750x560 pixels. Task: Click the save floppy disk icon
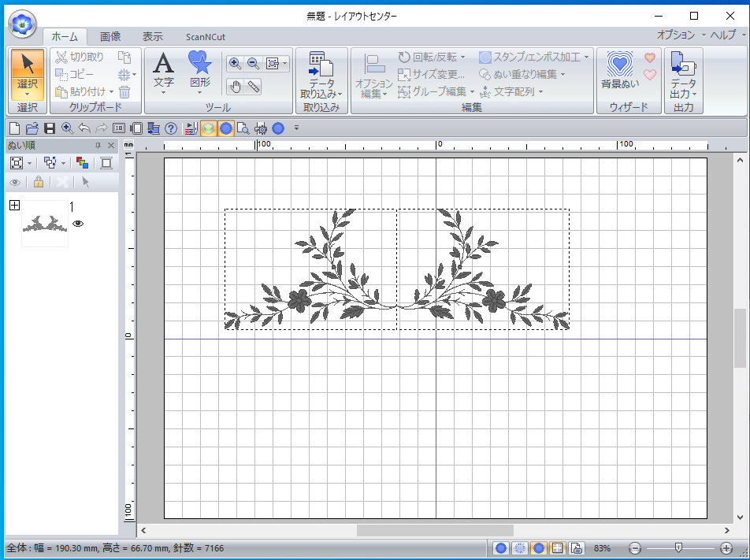click(x=50, y=128)
